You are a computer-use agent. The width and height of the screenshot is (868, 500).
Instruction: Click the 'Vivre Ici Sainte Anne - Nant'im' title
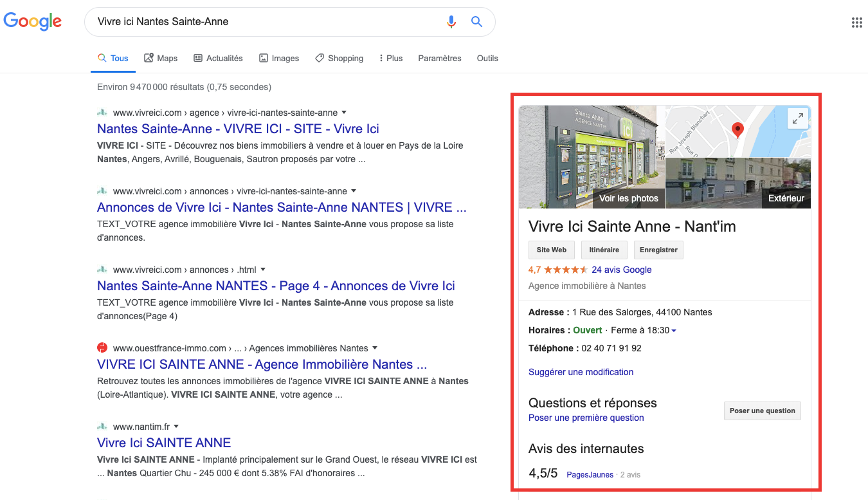pyautogui.click(x=632, y=227)
